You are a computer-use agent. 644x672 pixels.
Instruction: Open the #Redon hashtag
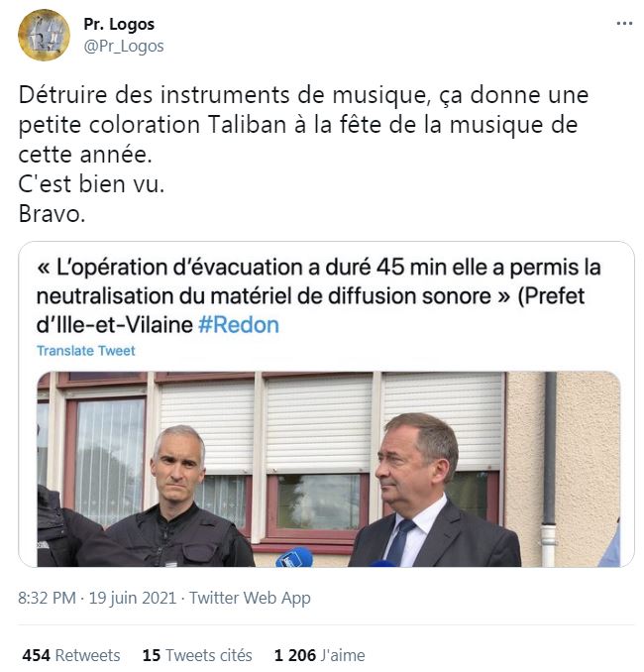[x=239, y=325]
